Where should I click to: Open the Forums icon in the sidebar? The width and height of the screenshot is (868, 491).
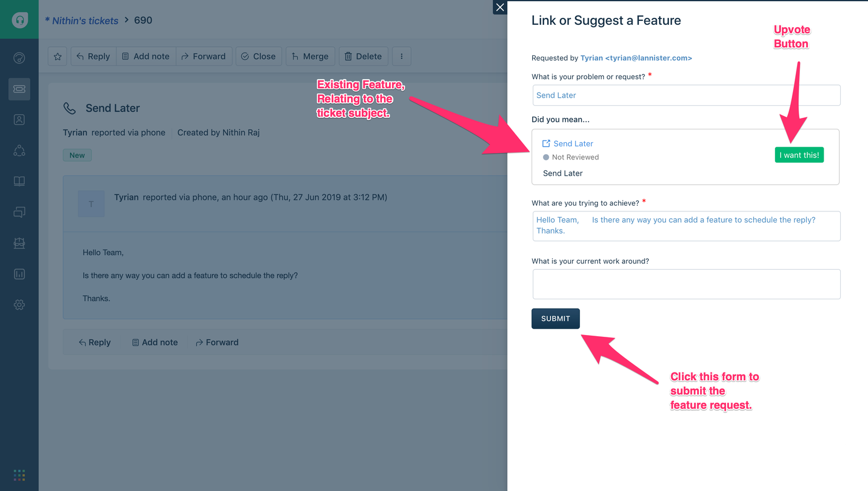(x=19, y=212)
